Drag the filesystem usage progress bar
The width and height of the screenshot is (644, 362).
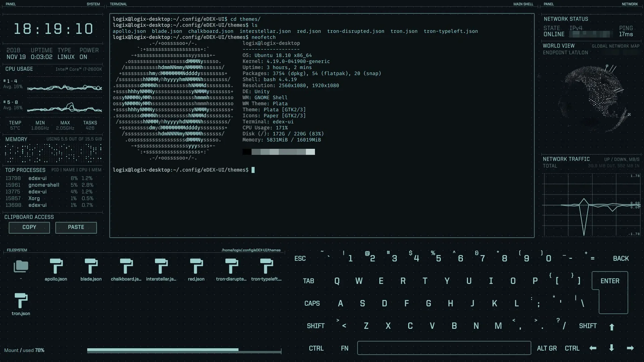pos(184,350)
